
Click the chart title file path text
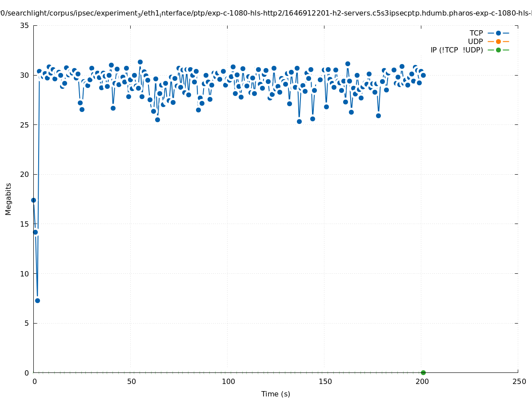point(266,13)
